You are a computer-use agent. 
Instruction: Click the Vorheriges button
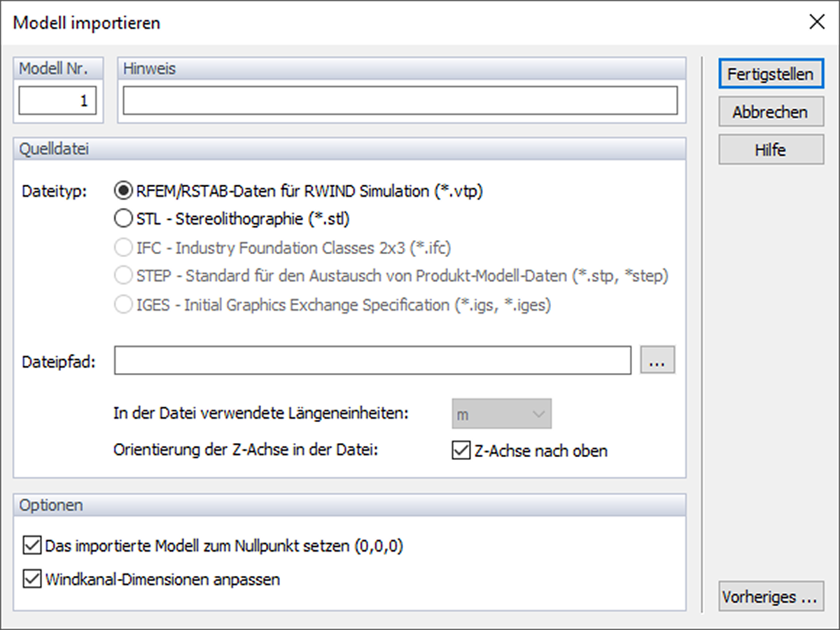pyautogui.click(x=771, y=597)
